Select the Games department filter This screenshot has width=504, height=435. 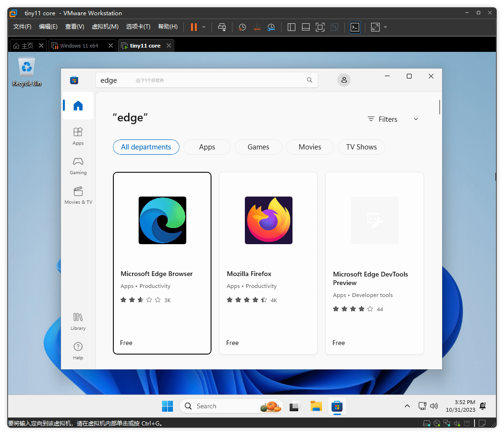coord(258,147)
